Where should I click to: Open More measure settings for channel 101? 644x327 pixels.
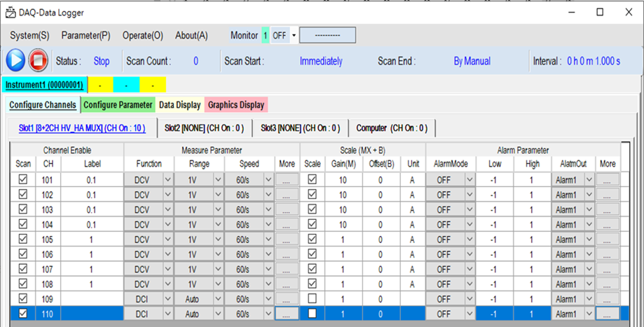286,180
